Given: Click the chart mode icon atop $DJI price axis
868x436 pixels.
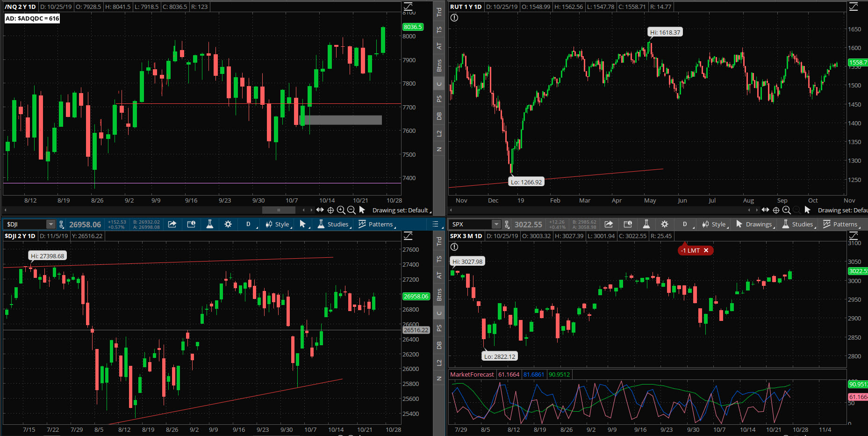Looking at the screenshot, I should 408,236.
